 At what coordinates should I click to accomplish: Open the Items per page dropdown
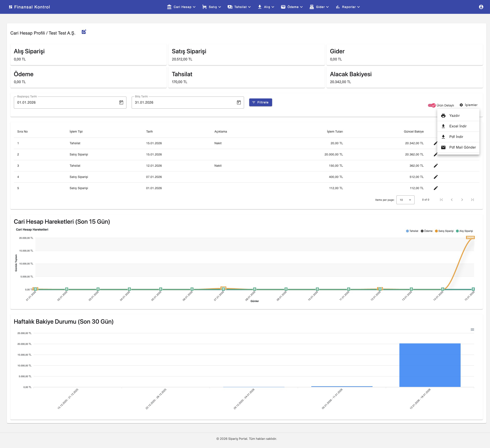click(x=405, y=200)
